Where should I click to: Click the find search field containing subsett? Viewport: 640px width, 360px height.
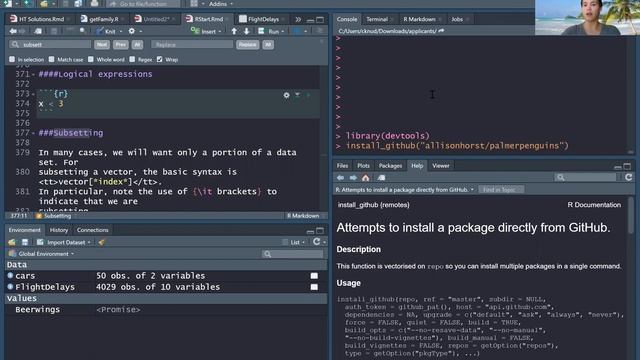[x=50, y=44]
